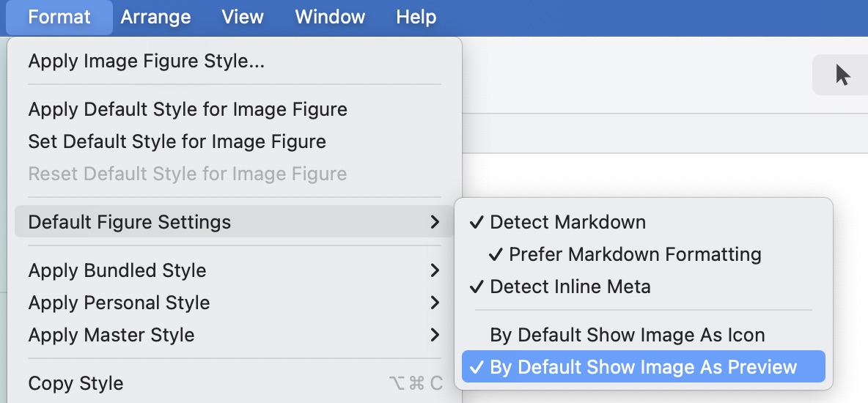The height and width of the screenshot is (403, 868).
Task: Open the Help menu
Action: pyautogui.click(x=416, y=17)
